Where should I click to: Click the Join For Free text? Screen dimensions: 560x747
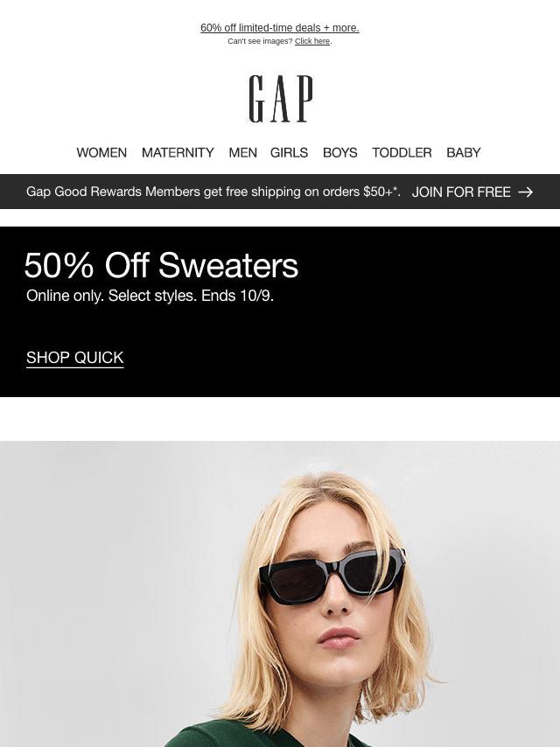461,192
